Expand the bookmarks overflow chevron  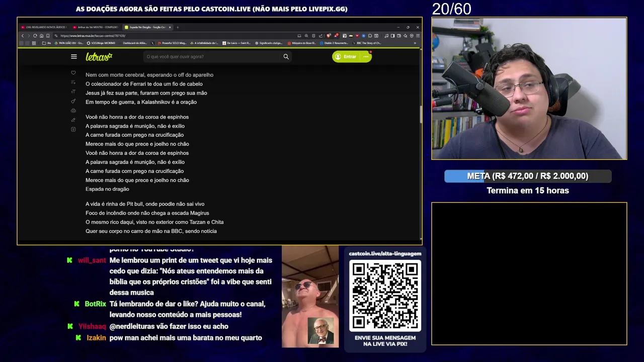tap(415, 43)
